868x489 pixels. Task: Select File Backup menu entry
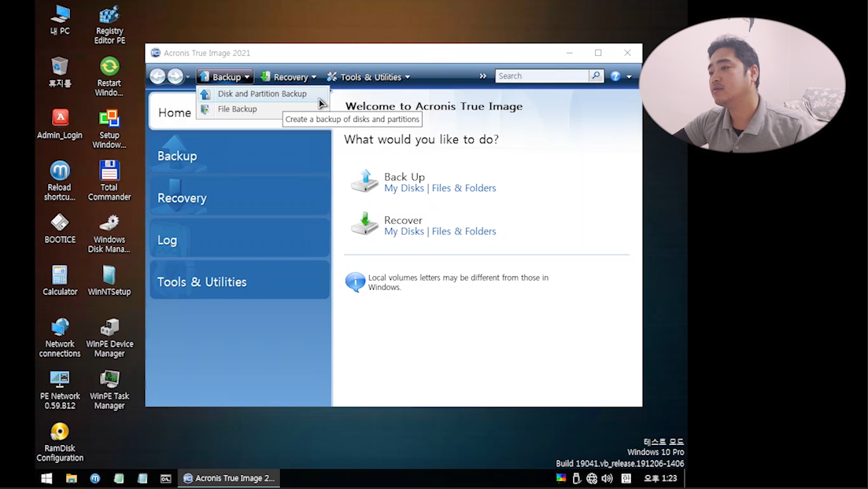(263, 109)
